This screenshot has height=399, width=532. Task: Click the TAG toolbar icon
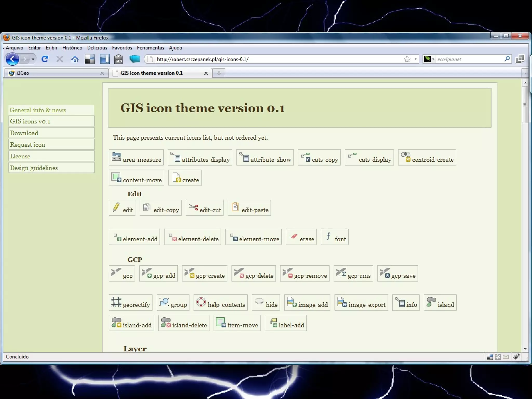coord(118,59)
